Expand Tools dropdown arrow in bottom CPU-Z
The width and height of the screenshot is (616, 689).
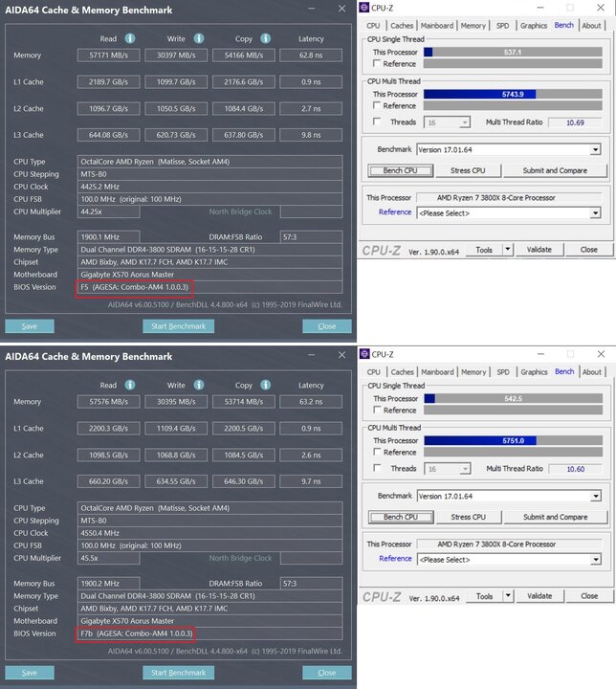click(x=508, y=596)
